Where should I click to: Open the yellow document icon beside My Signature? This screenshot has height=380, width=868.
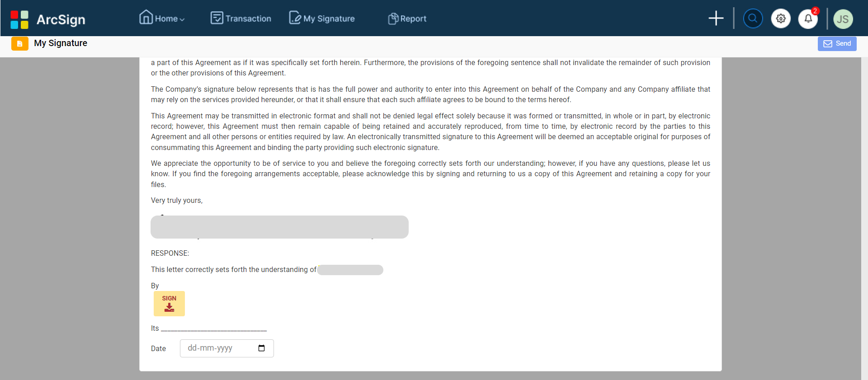pyautogui.click(x=19, y=43)
